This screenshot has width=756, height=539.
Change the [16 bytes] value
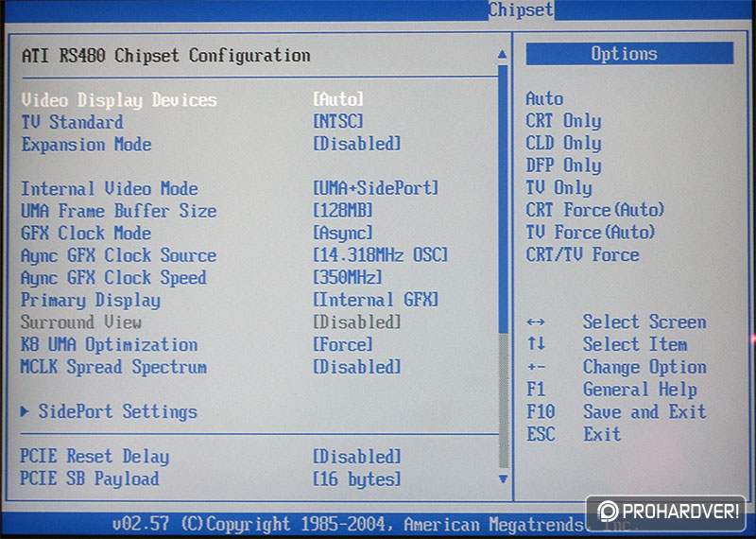(x=357, y=479)
